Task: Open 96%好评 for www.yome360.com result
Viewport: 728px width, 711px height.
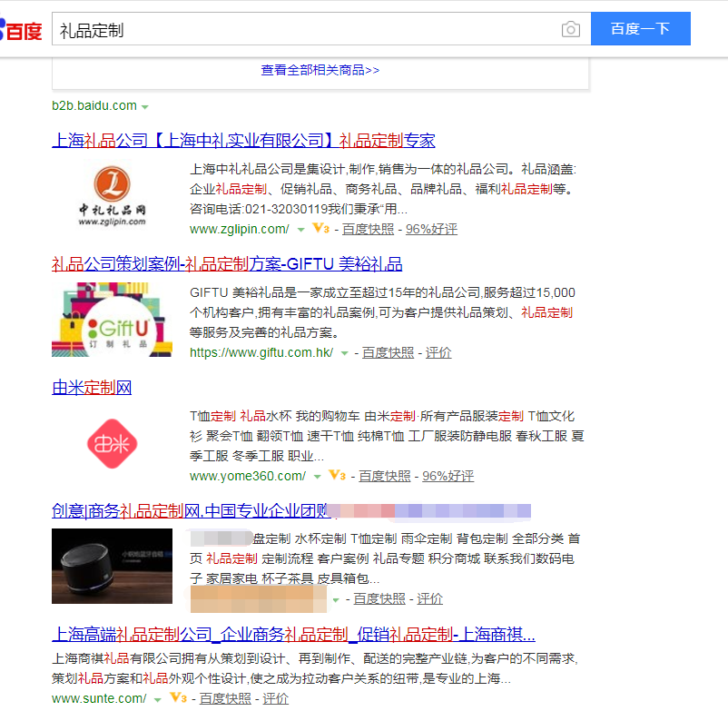Action: (448, 476)
